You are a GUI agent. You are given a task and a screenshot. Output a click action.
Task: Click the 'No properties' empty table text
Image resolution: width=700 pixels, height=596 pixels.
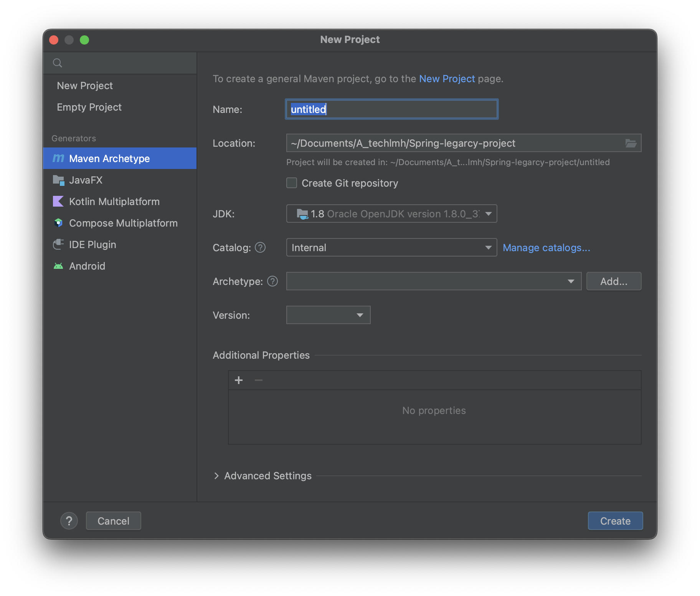tap(434, 411)
